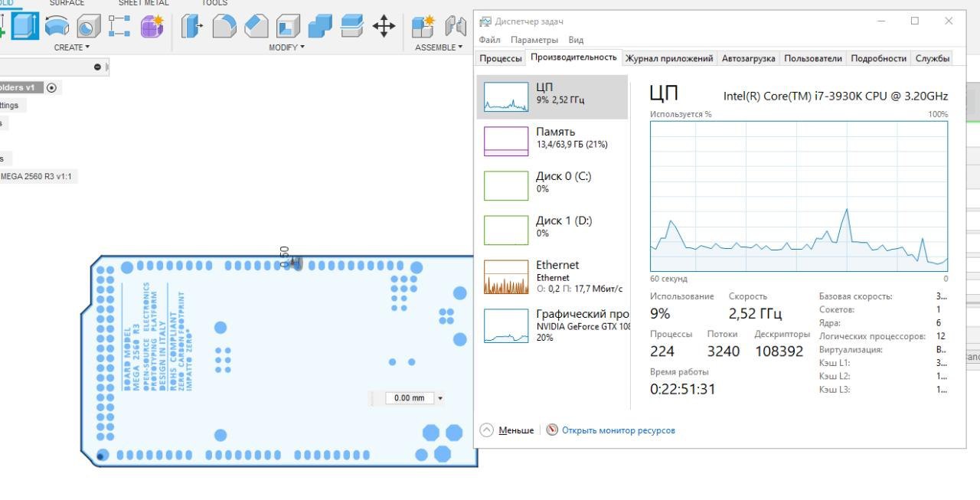Screen dimensions: 980x500
Task: Switch to the Процессы tab
Action: click(501, 58)
